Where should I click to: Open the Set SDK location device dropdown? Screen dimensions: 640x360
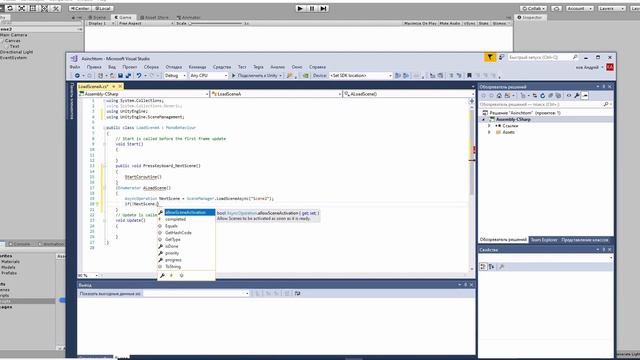(361, 76)
